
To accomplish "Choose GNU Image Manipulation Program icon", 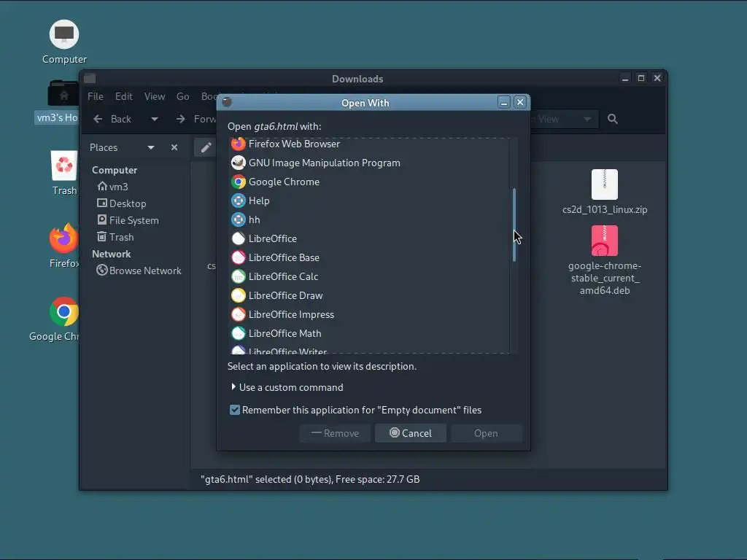I will 239,163.
